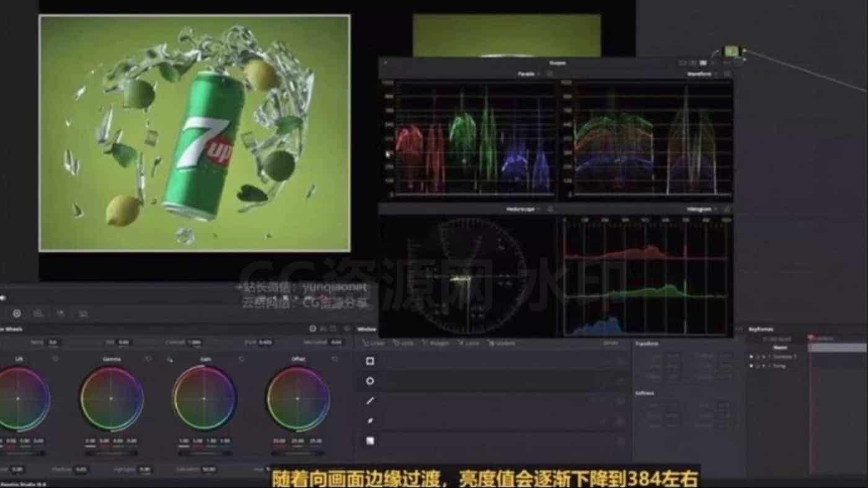The width and height of the screenshot is (868, 488).
Task: Select the square window shape icon
Action: click(370, 361)
